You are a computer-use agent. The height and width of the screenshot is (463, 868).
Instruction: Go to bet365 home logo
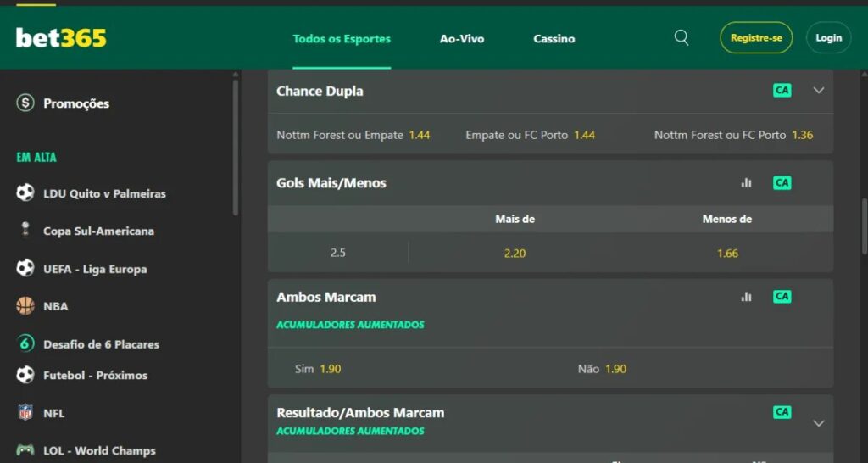click(61, 38)
